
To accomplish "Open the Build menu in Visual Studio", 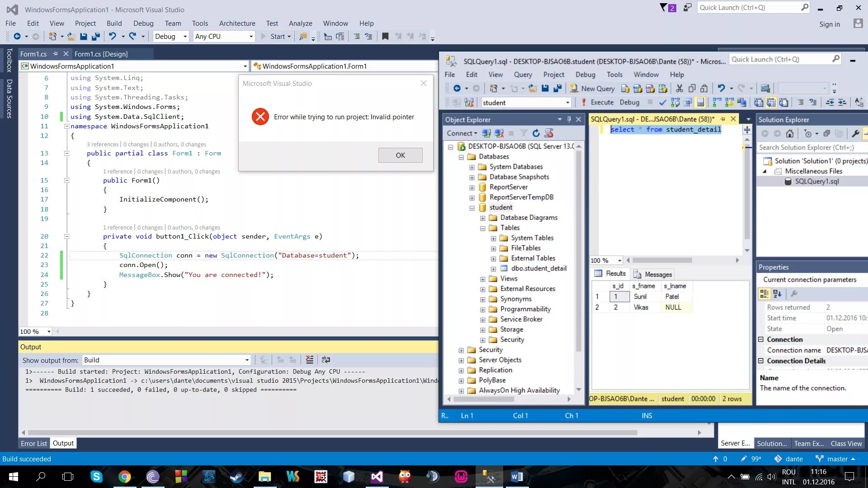I will [114, 23].
